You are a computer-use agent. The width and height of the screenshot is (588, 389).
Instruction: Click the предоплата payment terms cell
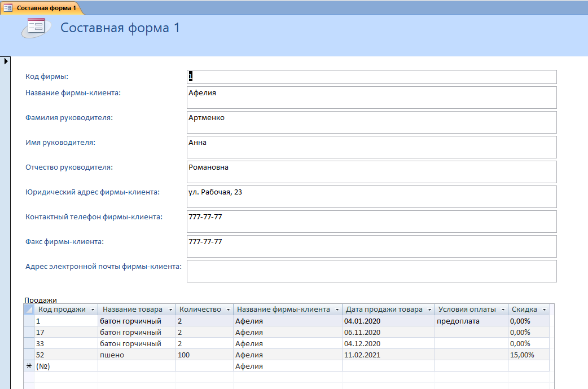pyautogui.click(x=471, y=321)
